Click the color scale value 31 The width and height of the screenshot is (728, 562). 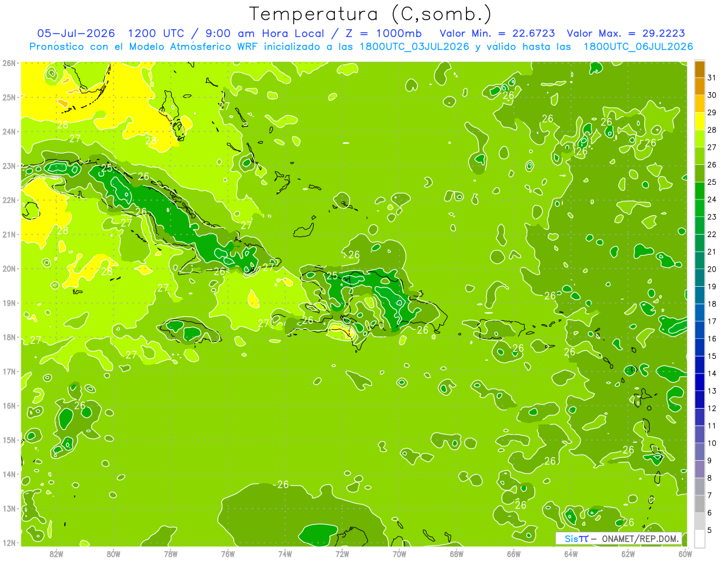712,78
